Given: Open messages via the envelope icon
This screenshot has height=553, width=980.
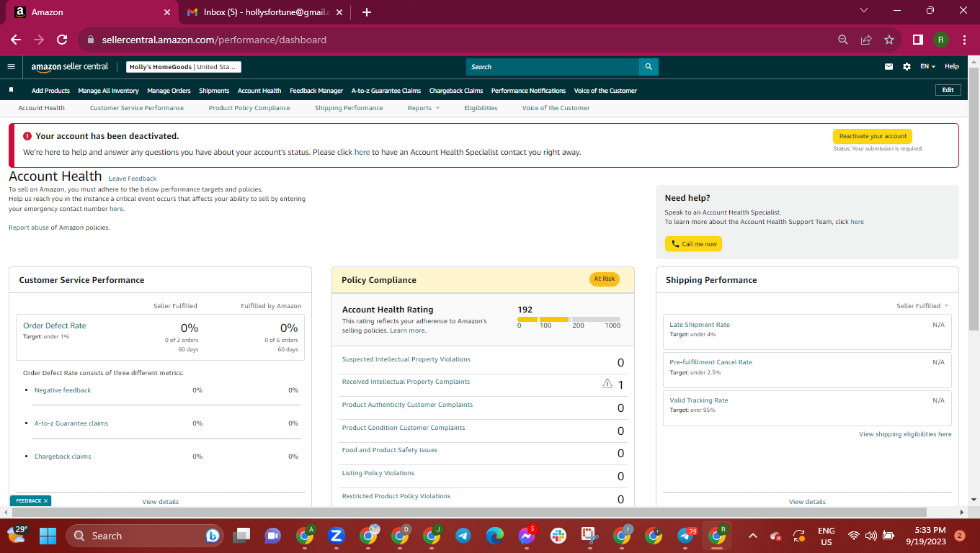Looking at the screenshot, I should coord(888,66).
